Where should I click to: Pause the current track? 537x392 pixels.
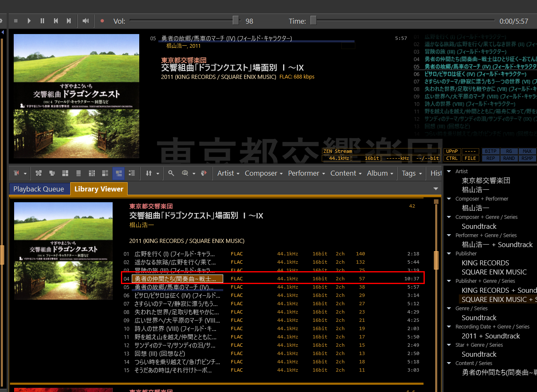point(42,21)
